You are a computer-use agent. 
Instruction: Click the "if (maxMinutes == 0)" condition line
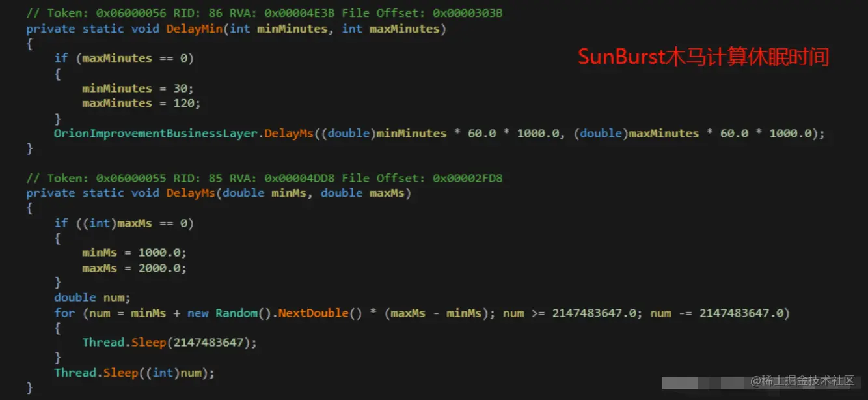124,58
